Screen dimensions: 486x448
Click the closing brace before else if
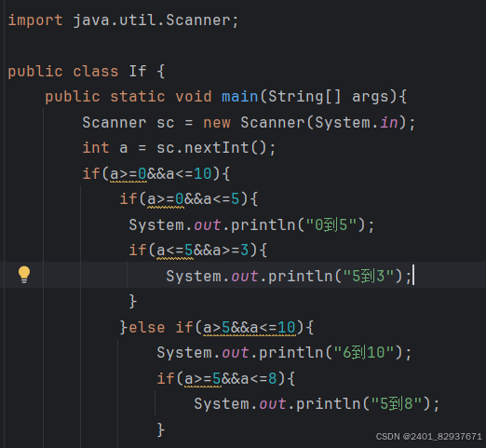pos(124,327)
